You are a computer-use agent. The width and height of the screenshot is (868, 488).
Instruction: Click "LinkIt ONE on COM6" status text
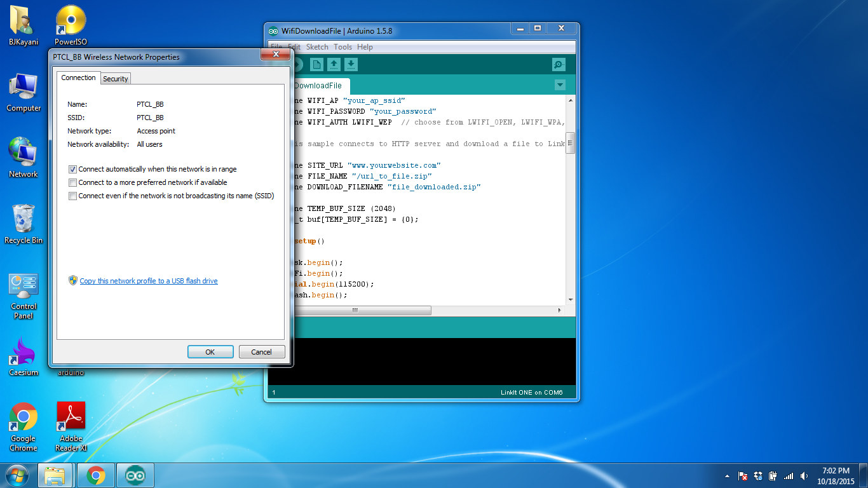pyautogui.click(x=531, y=393)
